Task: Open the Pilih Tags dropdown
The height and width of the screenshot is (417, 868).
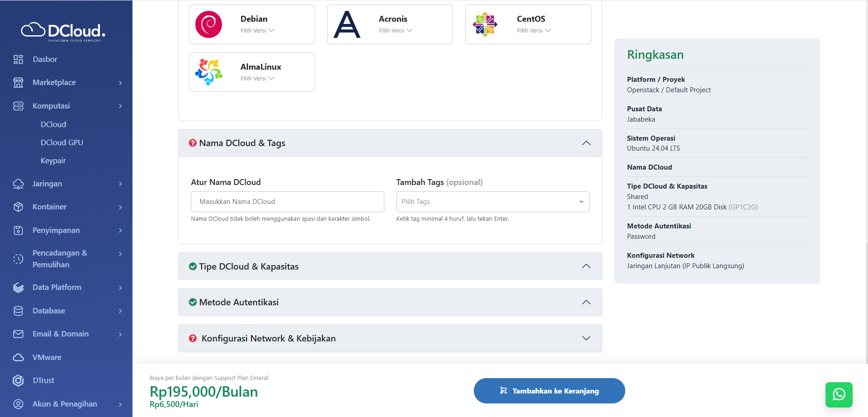Action: point(492,202)
